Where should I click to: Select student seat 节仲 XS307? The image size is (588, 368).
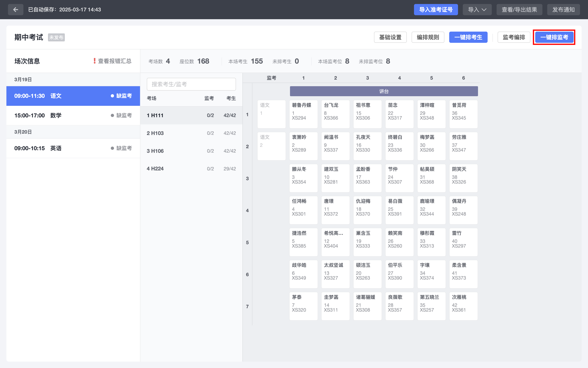pyautogui.click(x=399, y=178)
